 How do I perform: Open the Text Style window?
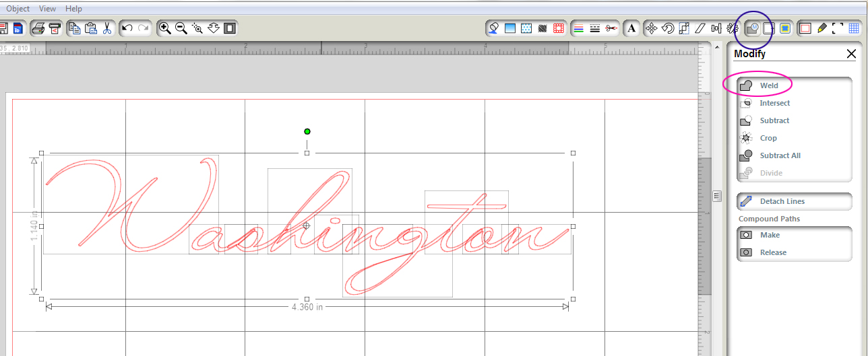tap(631, 28)
